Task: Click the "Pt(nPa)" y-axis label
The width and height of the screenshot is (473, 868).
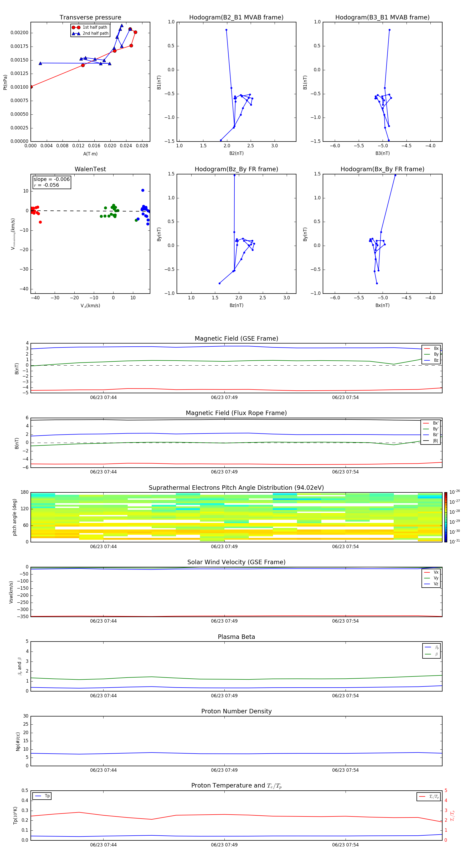Action: (5, 82)
